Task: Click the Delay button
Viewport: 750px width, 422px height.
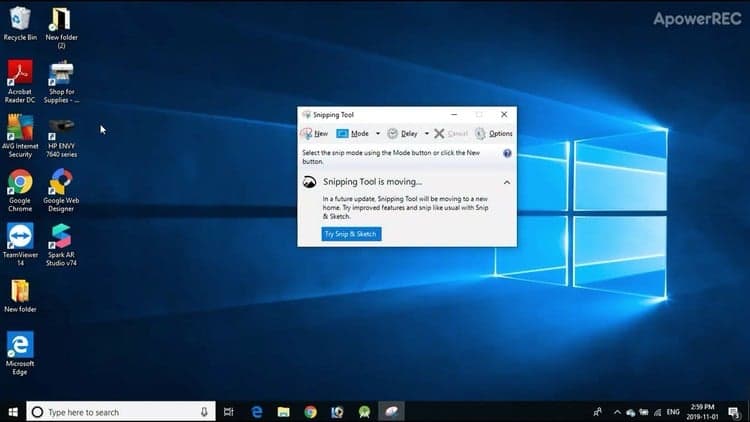Action: pyautogui.click(x=403, y=133)
